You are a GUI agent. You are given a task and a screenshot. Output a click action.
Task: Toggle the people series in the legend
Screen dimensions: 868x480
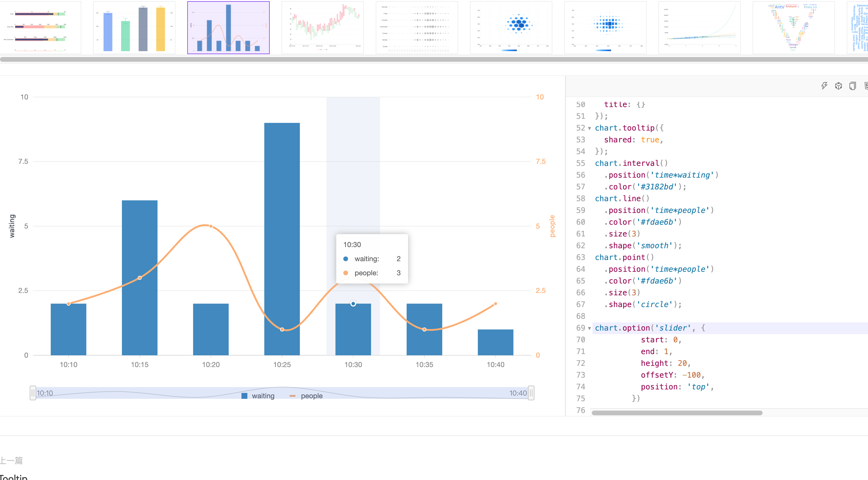tap(306, 396)
